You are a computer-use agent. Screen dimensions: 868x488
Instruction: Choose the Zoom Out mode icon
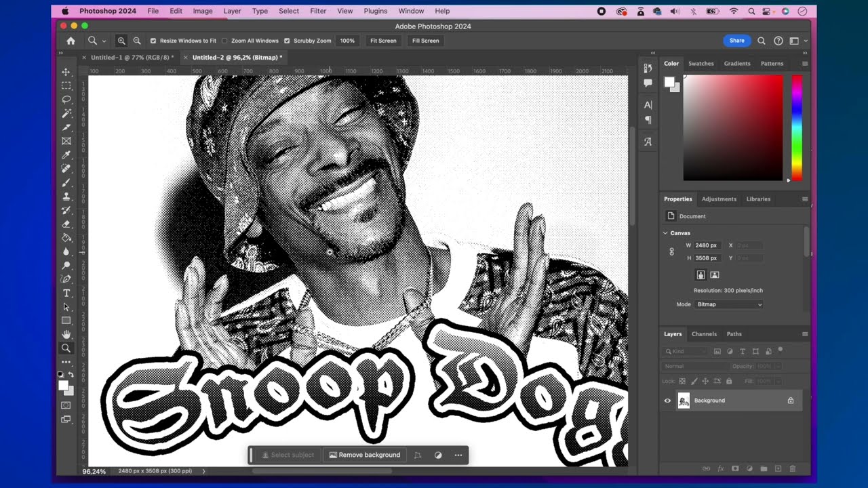[137, 41]
